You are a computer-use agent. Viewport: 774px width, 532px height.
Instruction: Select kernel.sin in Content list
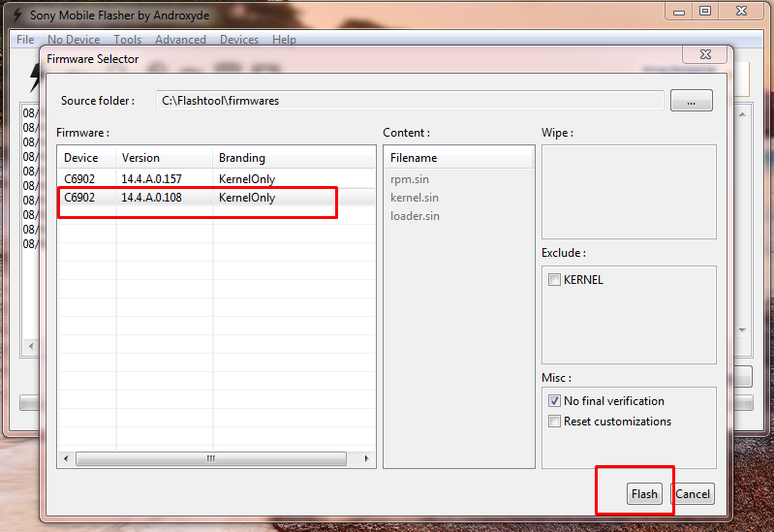(x=415, y=198)
